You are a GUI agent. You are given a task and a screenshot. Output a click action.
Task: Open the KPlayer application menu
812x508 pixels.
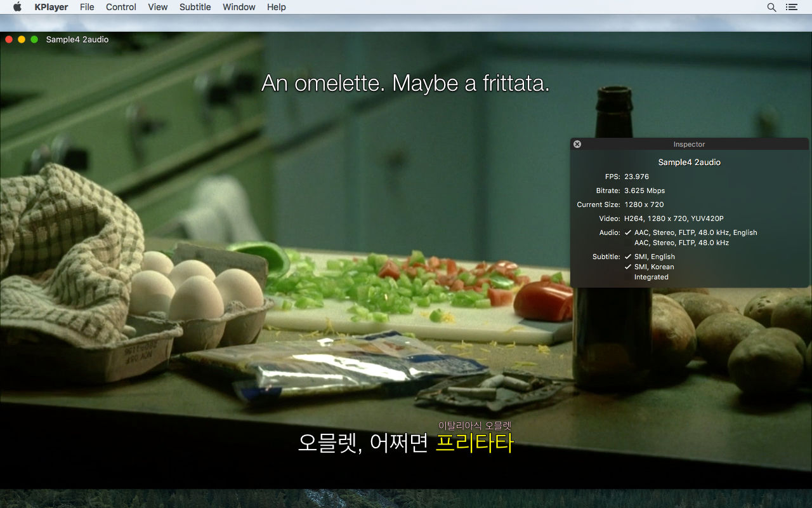51,7
